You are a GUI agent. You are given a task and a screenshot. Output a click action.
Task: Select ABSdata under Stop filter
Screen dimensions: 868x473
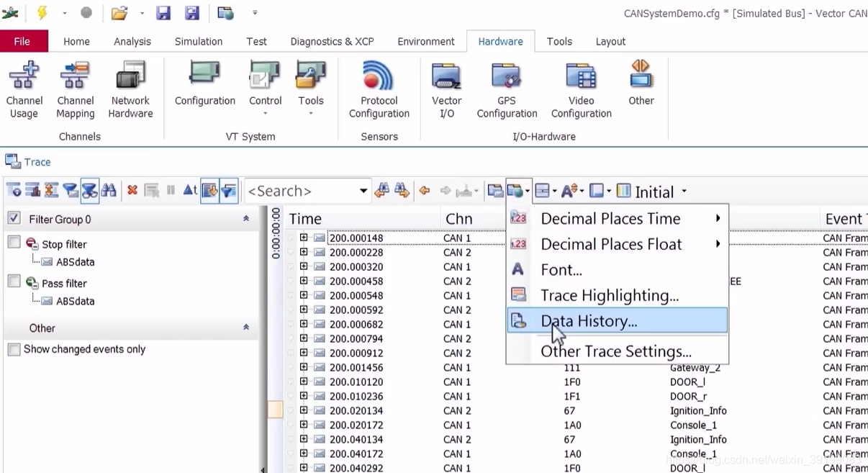(75, 262)
